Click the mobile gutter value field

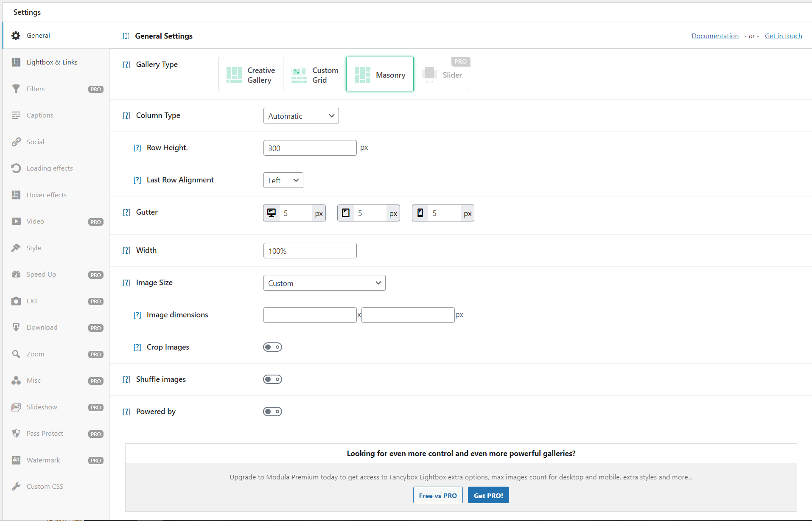tap(445, 213)
